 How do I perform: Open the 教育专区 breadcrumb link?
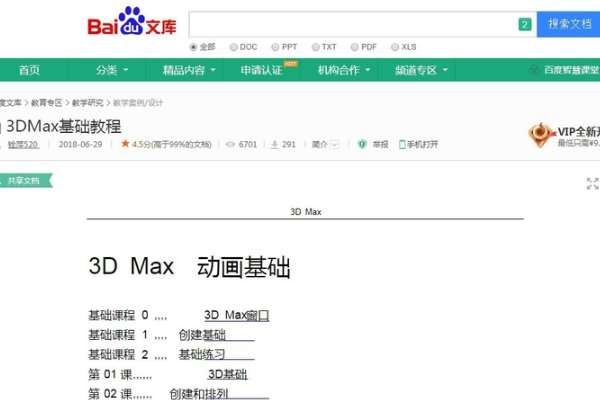click(x=46, y=103)
